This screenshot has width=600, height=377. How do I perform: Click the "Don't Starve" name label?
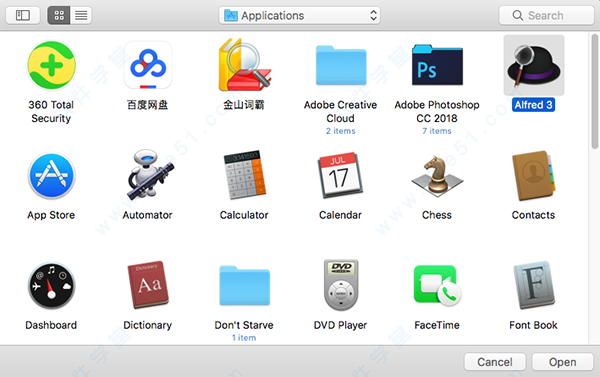(x=244, y=325)
